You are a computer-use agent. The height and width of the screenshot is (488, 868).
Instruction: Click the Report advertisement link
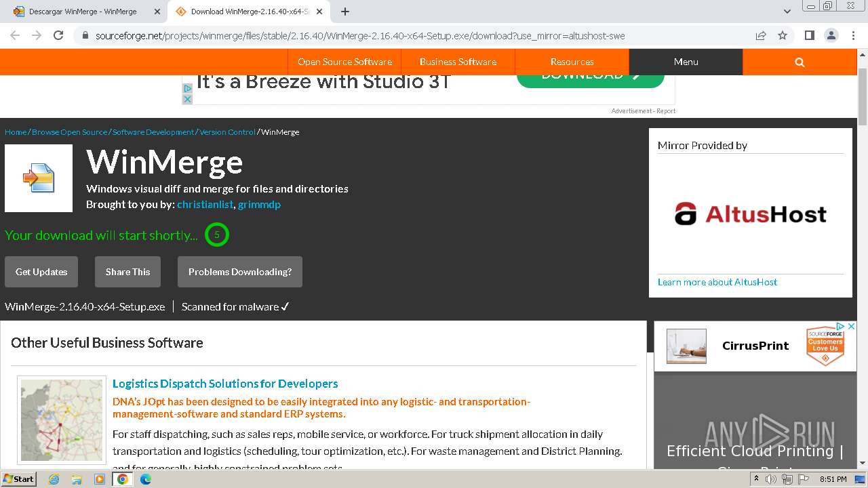coord(666,111)
